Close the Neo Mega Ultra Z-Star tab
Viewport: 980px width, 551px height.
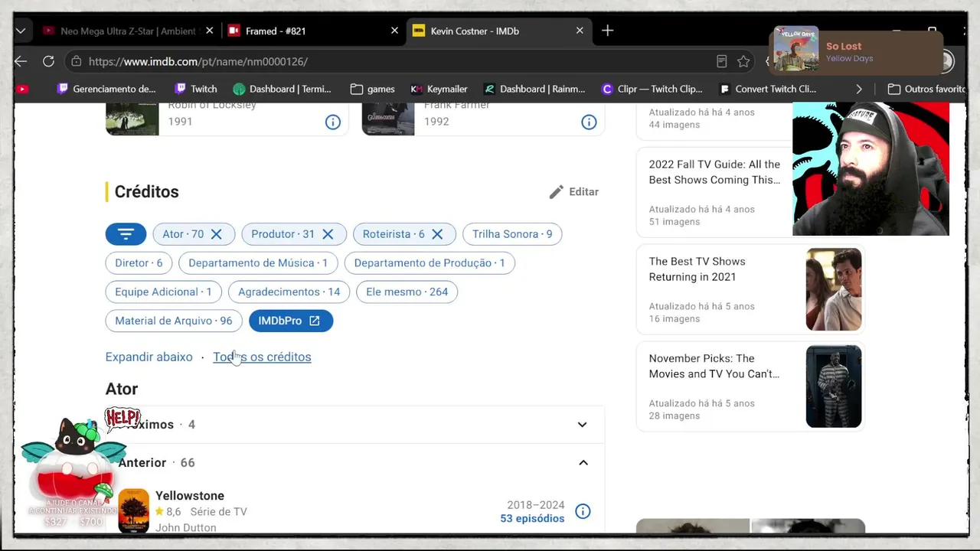[x=210, y=31]
